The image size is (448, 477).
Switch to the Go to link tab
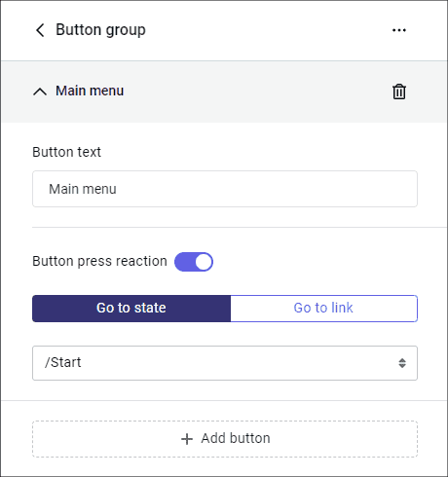point(323,309)
